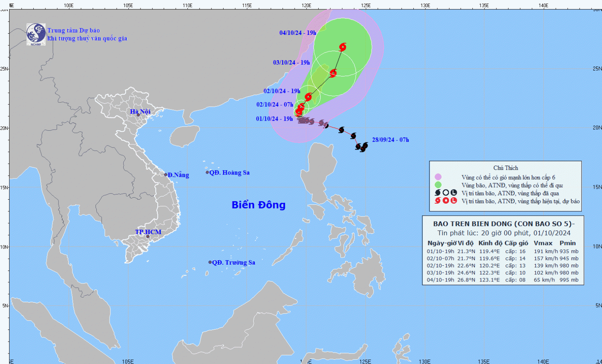Click the QĐ. Trường Sa island dot
Viewport: 602px width, 364px height.
pyautogui.click(x=210, y=262)
